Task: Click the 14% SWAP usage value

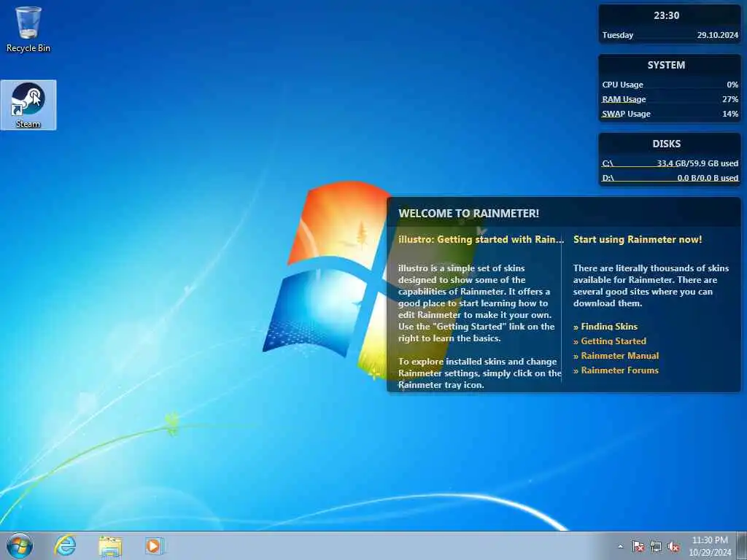Action: (730, 114)
